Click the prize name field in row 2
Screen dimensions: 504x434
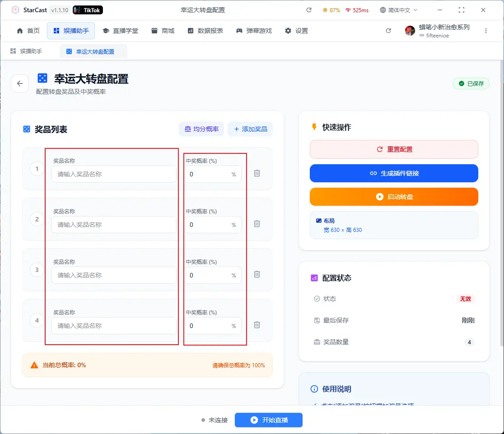click(114, 225)
